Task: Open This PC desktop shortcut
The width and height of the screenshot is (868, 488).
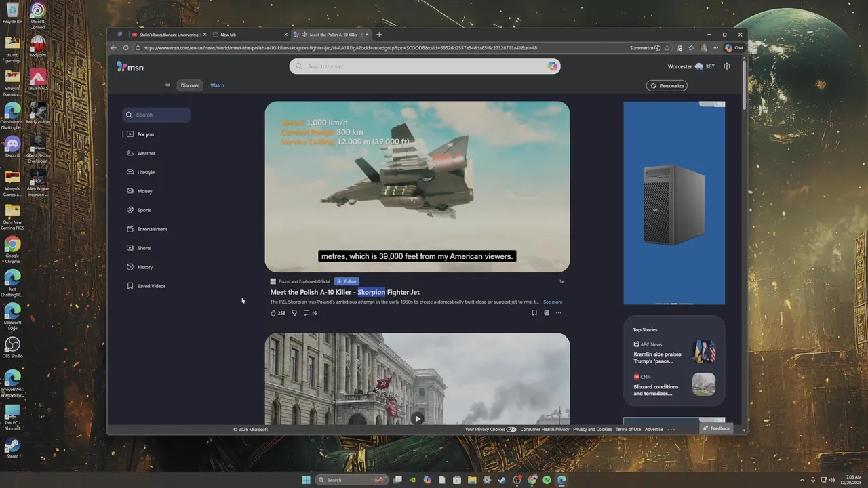Action: [x=12, y=418]
